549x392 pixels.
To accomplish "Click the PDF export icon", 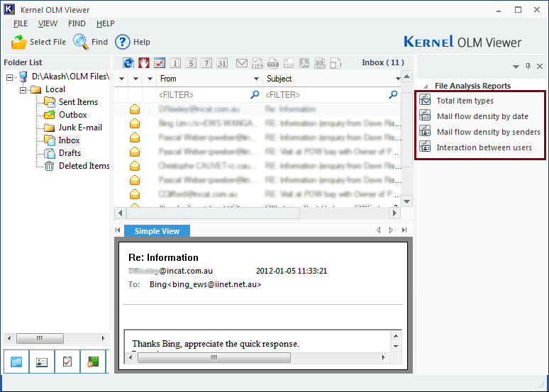I will tap(304, 63).
